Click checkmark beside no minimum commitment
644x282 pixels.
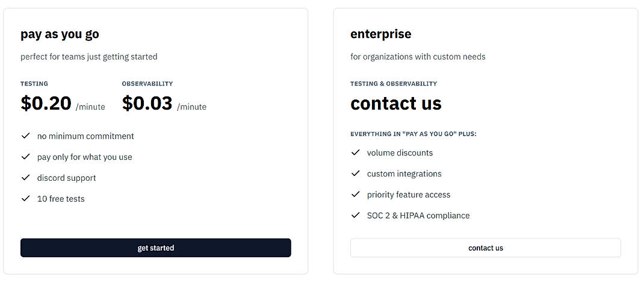coord(25,136)
